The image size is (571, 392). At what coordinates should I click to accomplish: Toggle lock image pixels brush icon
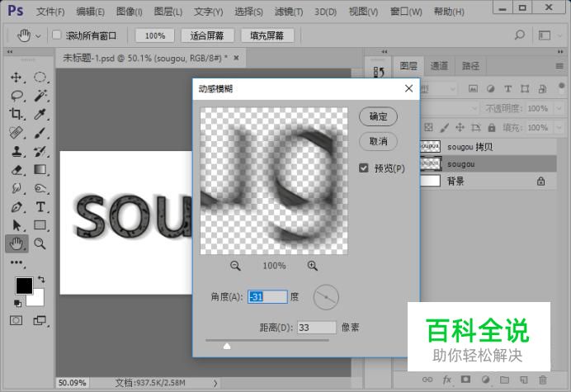tap(444, 128)
